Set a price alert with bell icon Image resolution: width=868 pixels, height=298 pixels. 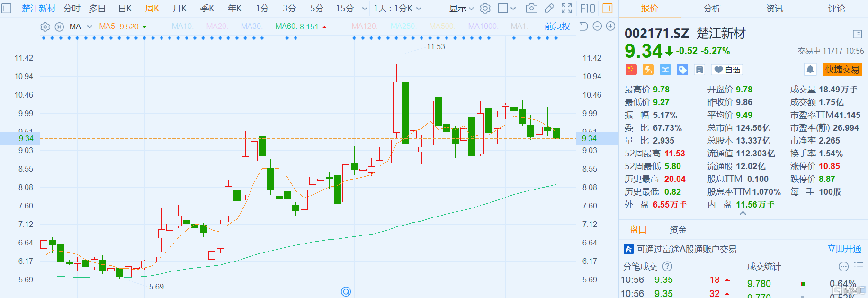point(810,70)
